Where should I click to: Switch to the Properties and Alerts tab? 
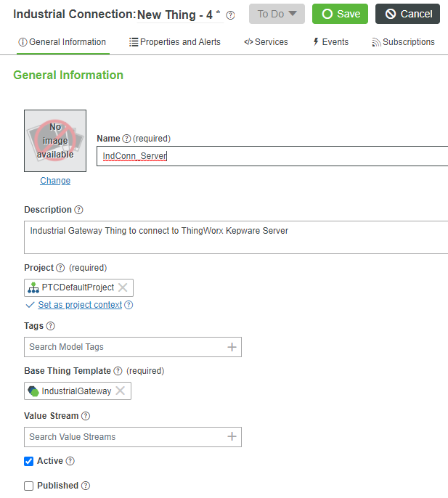[175, 42]
